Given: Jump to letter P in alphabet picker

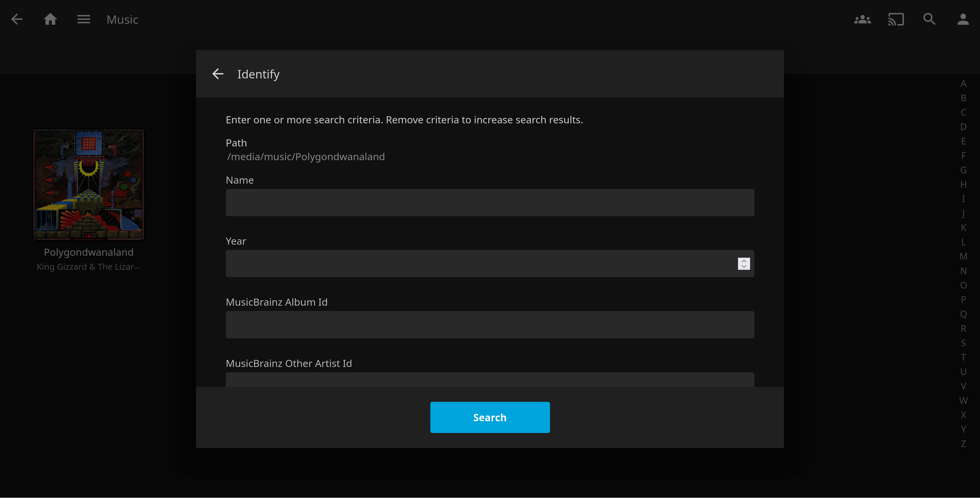Looking at the screenshot, I should tap(963, 300).
